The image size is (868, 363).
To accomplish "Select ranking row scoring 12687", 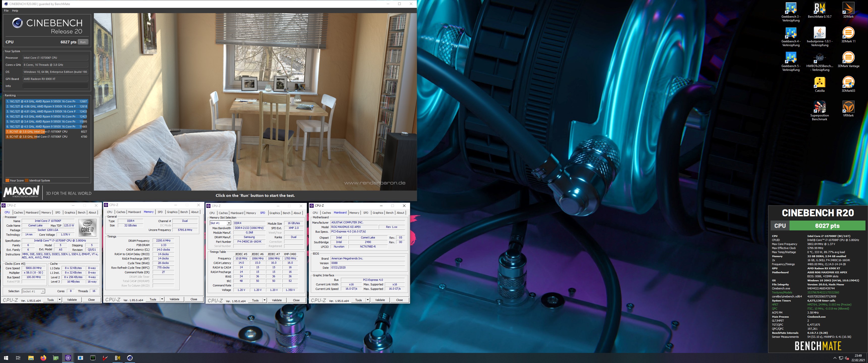I will (x=46, y=101).
